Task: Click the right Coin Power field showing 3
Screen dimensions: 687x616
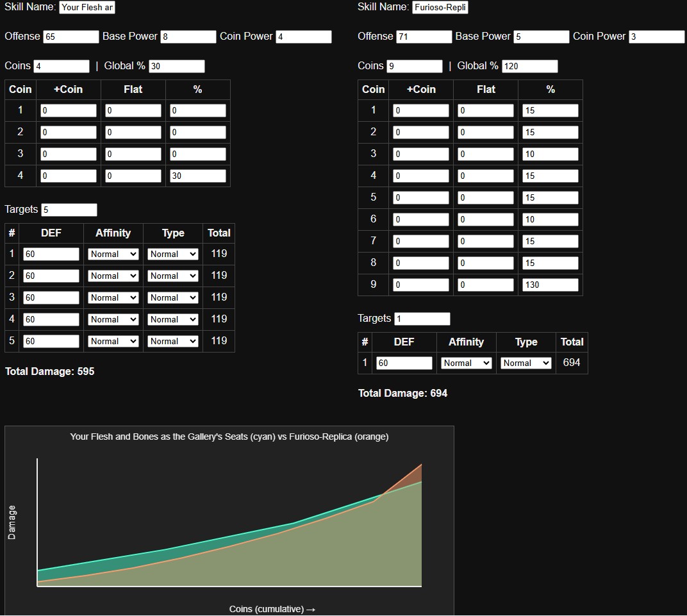Action: (x=657, y=37)
